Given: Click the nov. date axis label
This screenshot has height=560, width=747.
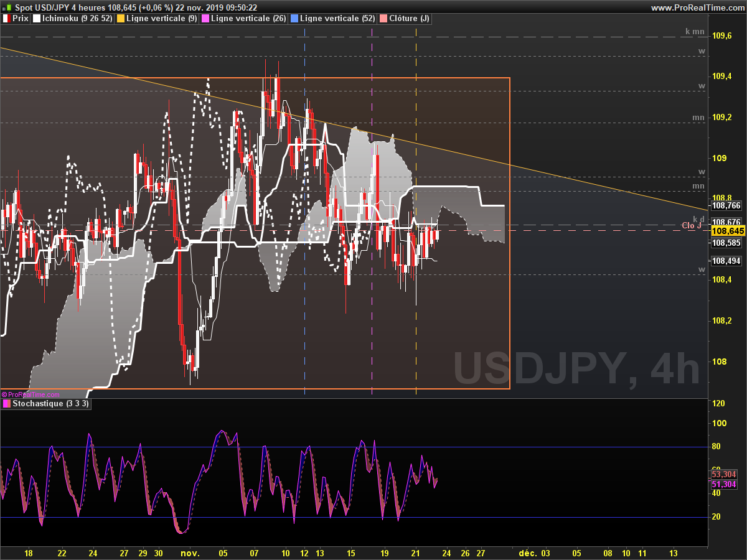Looking at the screenshot, I should 190,553.
